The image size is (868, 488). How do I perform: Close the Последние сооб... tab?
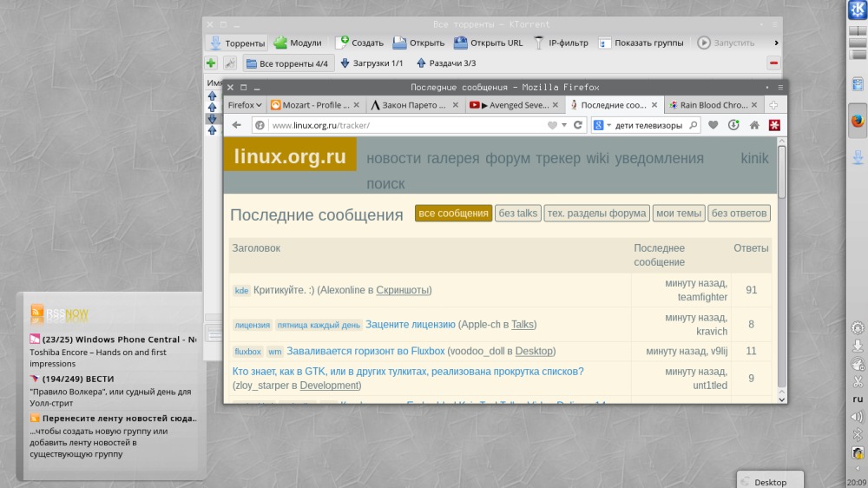[x=654, y=105]
